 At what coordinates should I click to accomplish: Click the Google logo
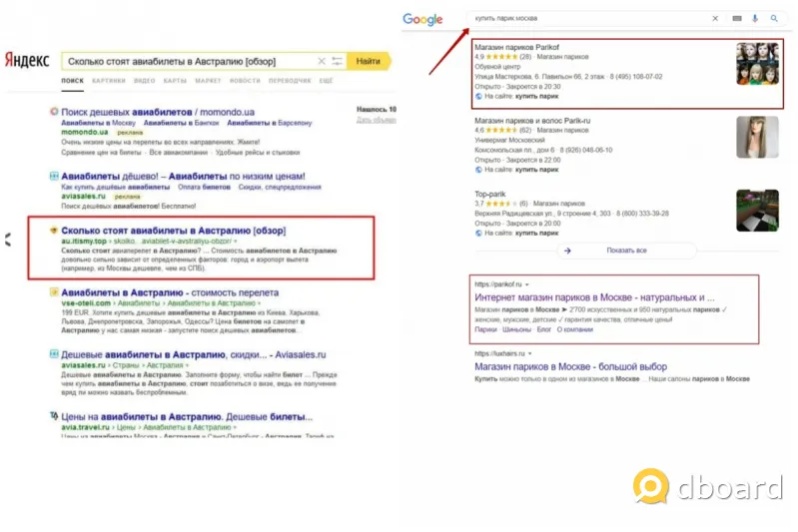click(x=422, y=19)
